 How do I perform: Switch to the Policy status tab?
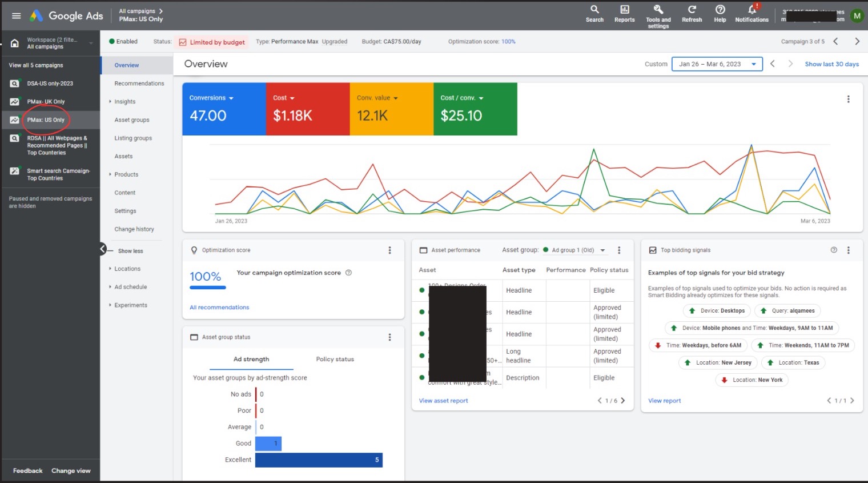point(335,360)
